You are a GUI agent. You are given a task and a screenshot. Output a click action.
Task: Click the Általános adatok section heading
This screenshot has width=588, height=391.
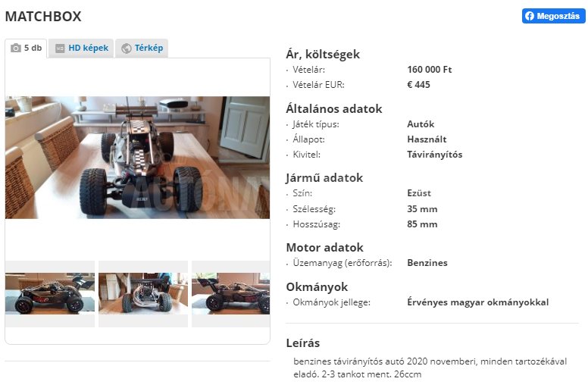[x=333, y=108]
